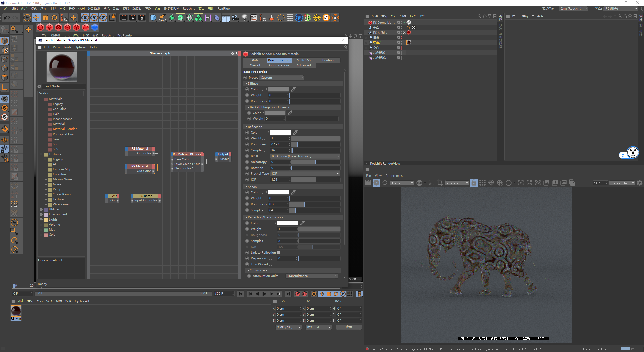This screenshot has width=644, height=352.
Task: Open the Fresnel Type IOR dropdown
Action: point(305,174)
